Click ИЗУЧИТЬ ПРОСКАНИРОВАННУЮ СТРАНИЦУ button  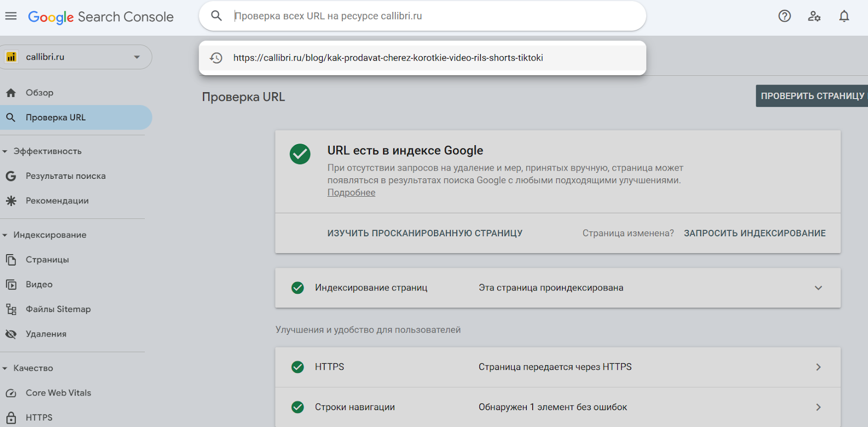point(424,233)
